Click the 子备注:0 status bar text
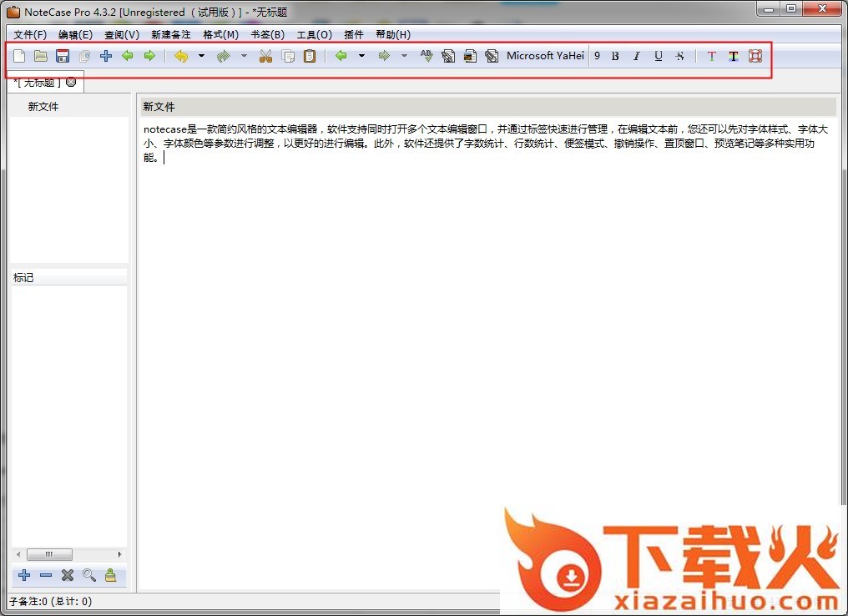 [50, 602]
